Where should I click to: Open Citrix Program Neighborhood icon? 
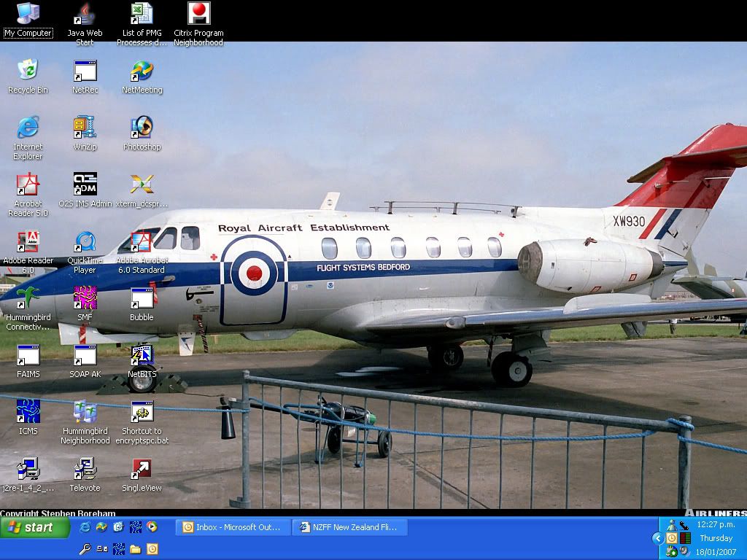198,14
